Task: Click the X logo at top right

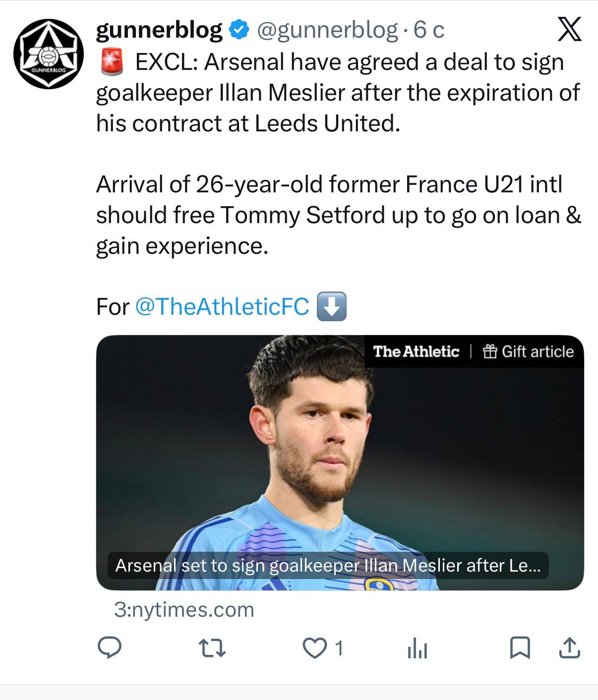Action: 569,29
